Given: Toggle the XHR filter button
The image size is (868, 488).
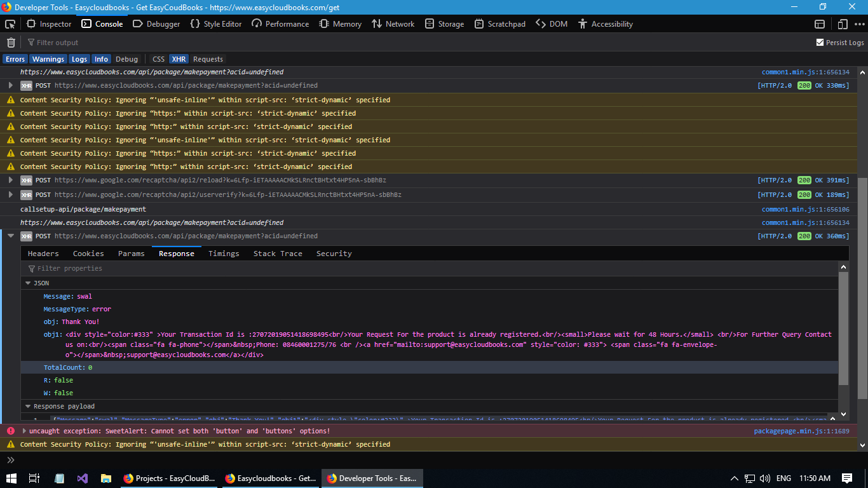Looking at the screenshot, I should tap(179, 59).
